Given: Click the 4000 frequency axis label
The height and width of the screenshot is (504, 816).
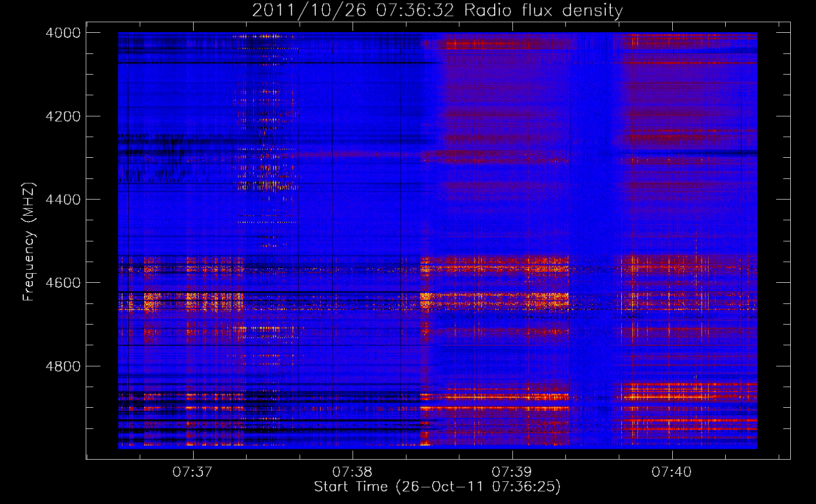Looking at the screenshot, I should pos(63,33).
